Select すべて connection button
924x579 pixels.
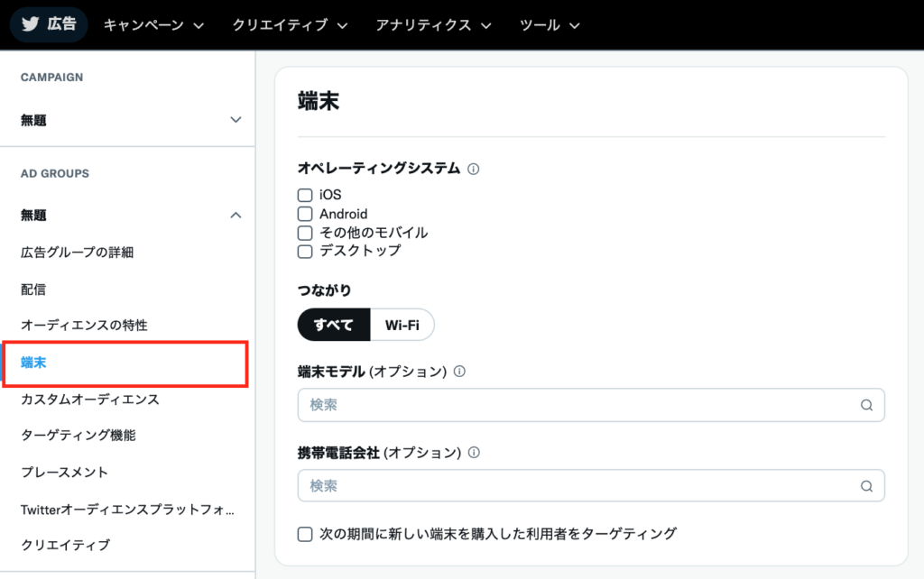pyautogui.click(x=334, y=326)
